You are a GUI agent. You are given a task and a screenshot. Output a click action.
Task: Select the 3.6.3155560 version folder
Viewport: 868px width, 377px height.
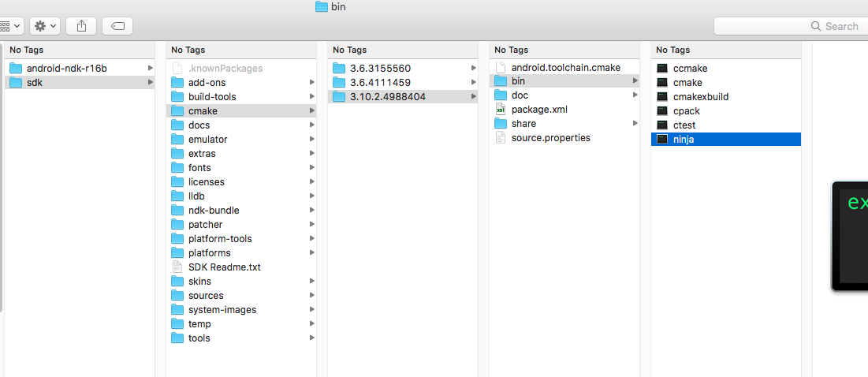[x=402, y=69]
